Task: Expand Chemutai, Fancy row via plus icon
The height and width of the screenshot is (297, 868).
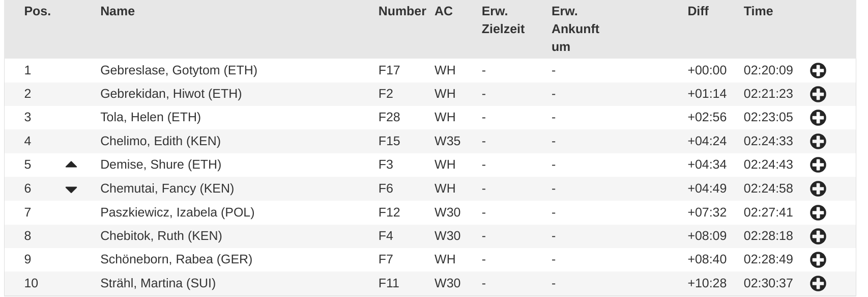Action: (x=818, y=188)
